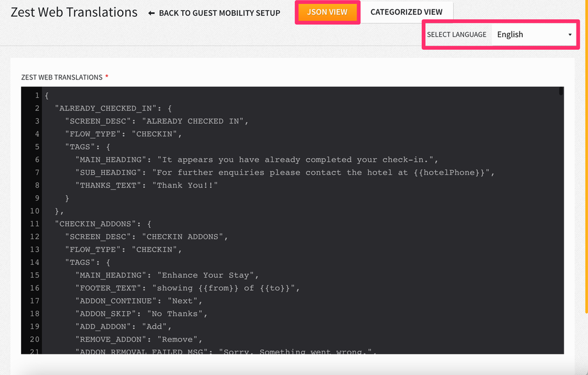This screenshot has height=375, width=588.
Task: Open the Select Language dropdown
Action: 534,35
